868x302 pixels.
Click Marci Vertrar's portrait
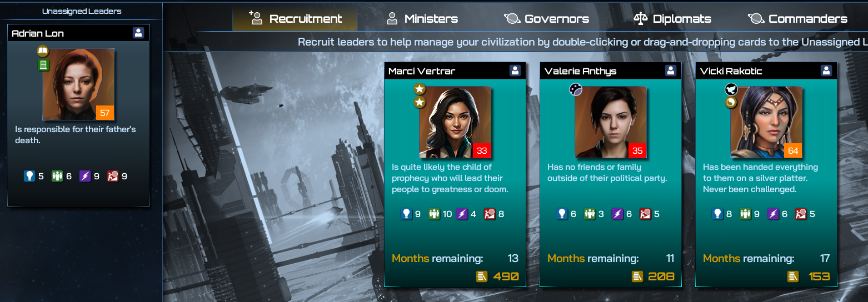(x=455, y=122)
